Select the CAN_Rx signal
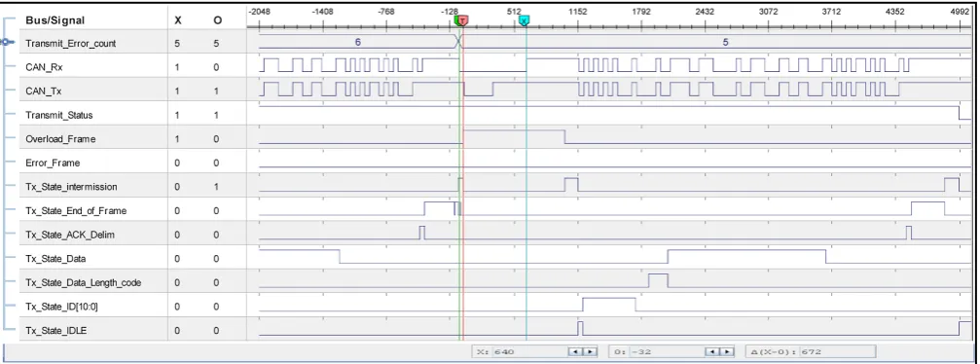Viewport: 980px width, 364px height. coord(44,67)
